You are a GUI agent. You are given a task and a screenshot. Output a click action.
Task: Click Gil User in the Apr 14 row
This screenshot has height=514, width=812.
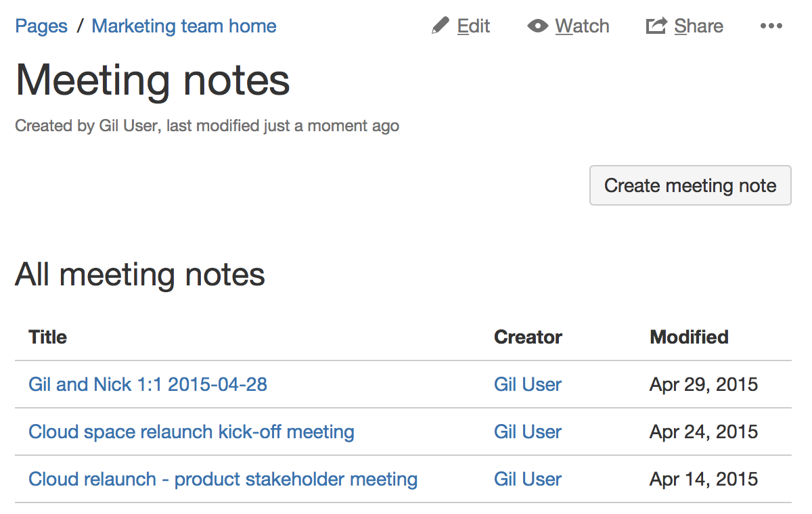point(528,479)
